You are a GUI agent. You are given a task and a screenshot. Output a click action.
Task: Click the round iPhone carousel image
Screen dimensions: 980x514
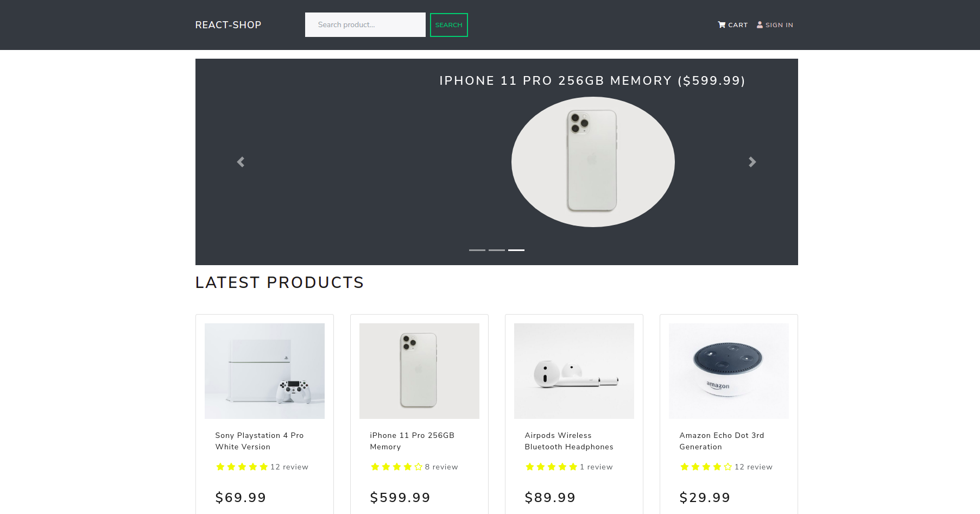593,162
